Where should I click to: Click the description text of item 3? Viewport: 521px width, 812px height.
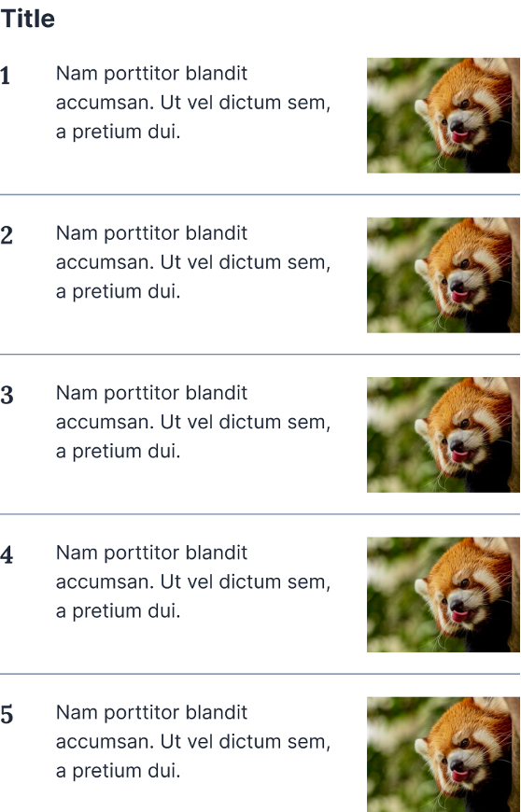193,422
